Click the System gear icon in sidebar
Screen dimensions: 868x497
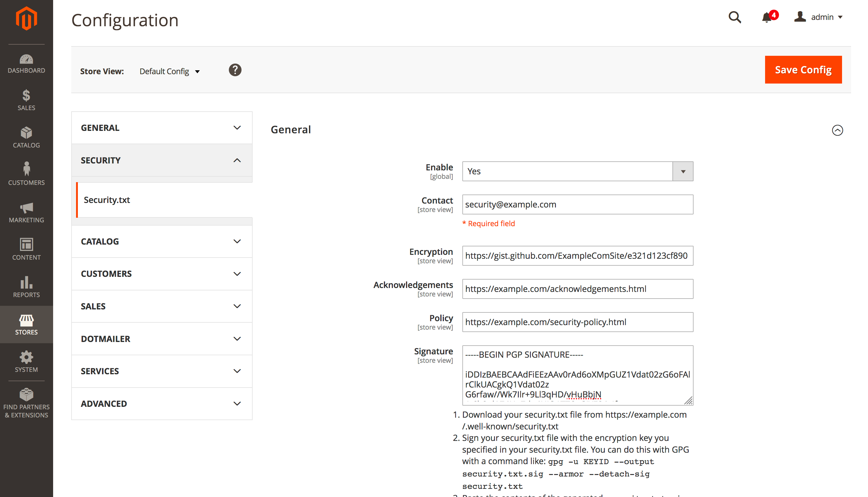tap(26, 362)
